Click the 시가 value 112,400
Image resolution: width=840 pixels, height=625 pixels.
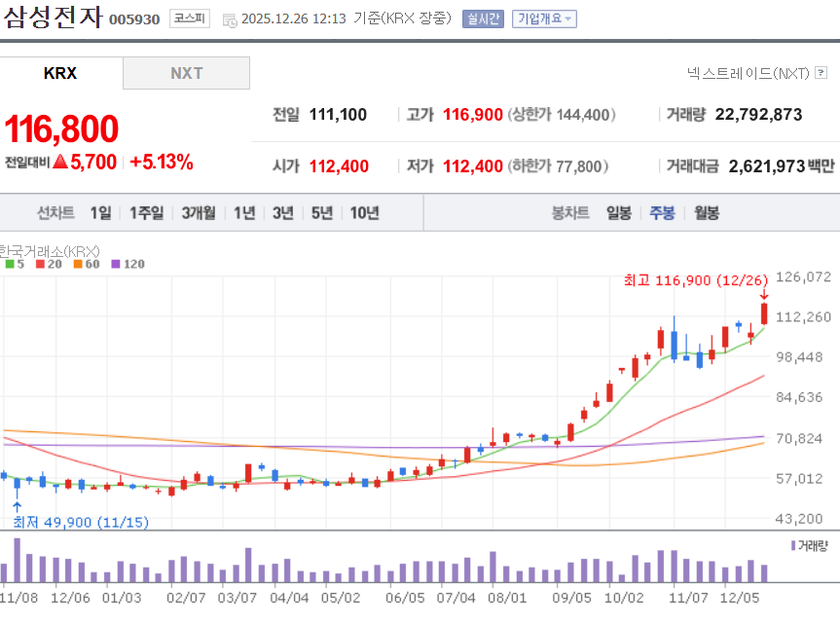[x=339, y=166]
